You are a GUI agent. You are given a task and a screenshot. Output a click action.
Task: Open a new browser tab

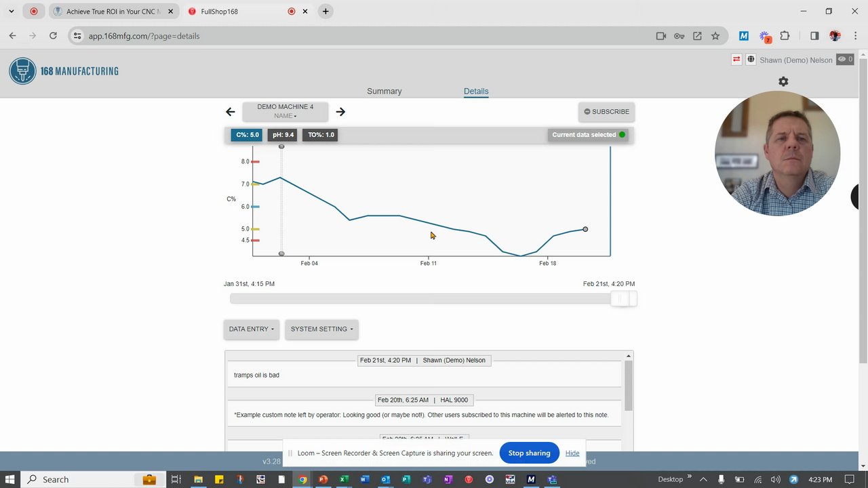[325, 12]
